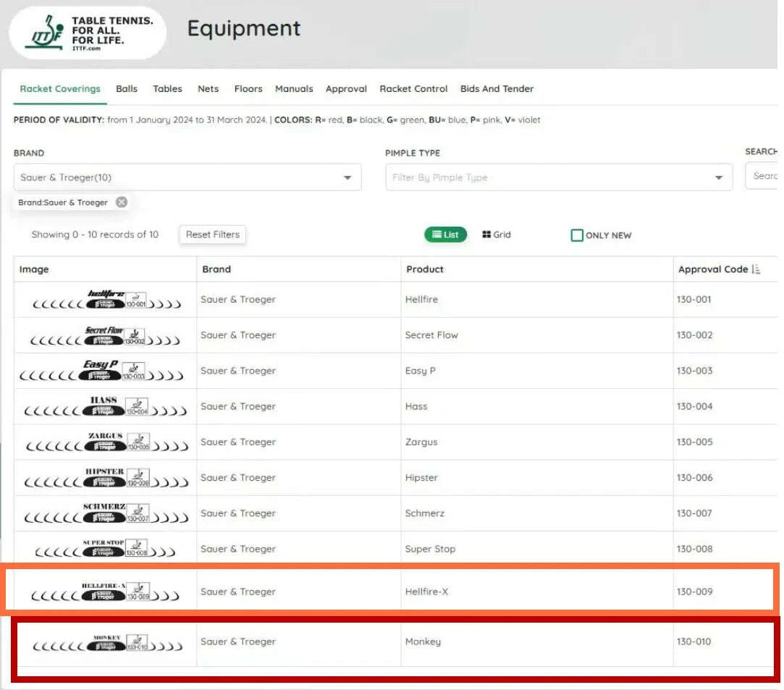Remove the Brand:Sauer & Troeger filter chip
This screenshot has width=784, height=690.
click(x=122, y=203)
